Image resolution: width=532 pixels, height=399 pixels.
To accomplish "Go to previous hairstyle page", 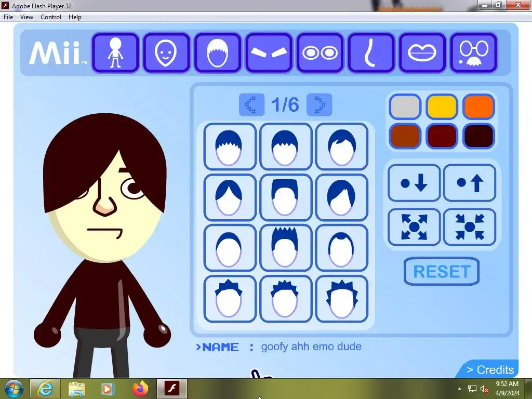I will (x=251, y=104).
